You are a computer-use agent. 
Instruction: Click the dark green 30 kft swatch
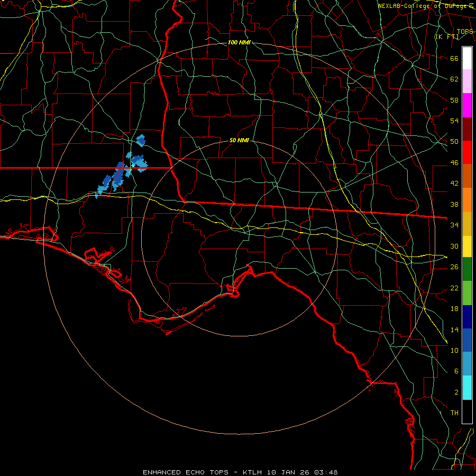pos(467,269)
